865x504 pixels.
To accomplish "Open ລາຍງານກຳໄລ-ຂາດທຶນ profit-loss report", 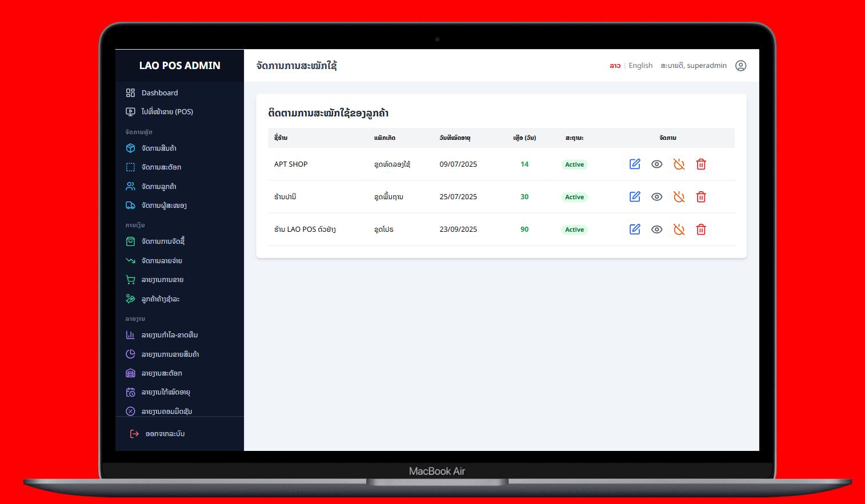I will click(x=169, y=335).
